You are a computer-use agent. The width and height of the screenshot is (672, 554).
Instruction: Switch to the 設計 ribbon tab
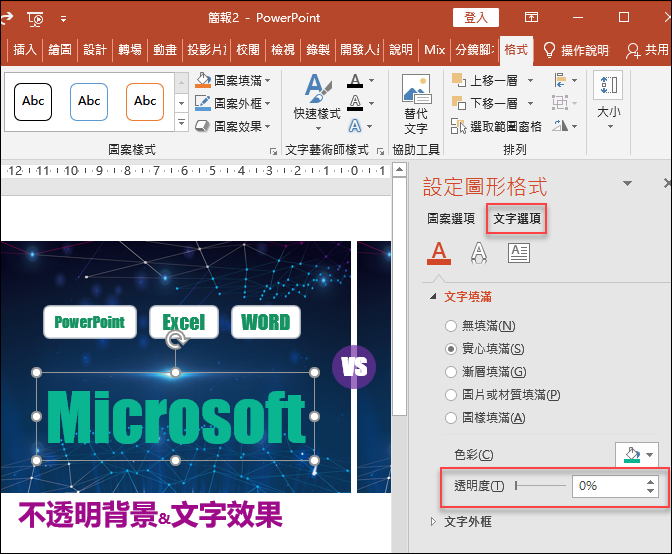[x=95, y=50]
